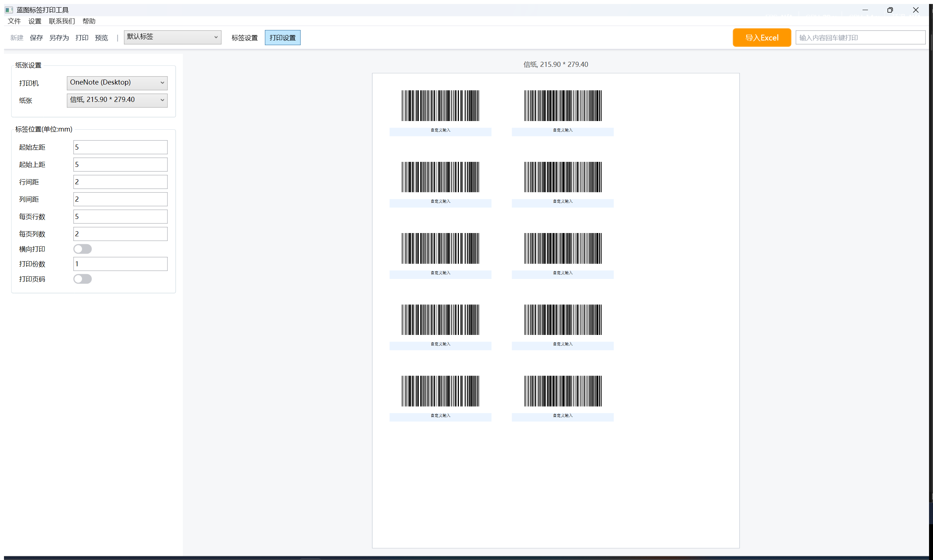Click the 列间距 input field
Viewport: 933px width, 560px height.
pyautogui.click(x=120, y=199)
